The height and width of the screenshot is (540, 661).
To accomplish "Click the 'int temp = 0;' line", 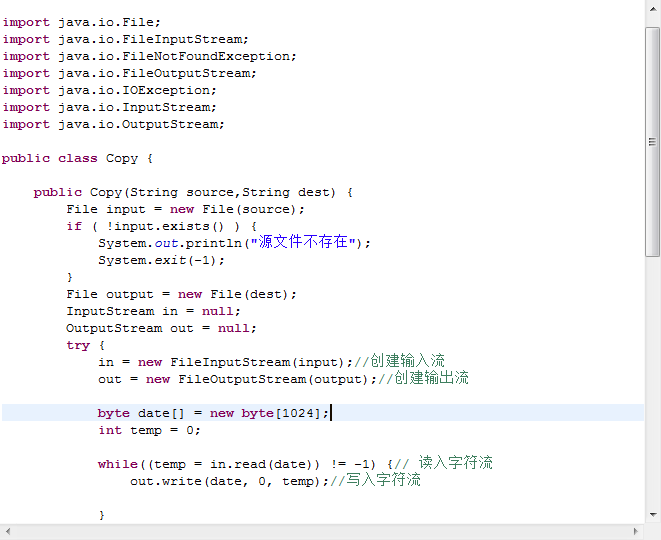I will (x=149, y=430).
